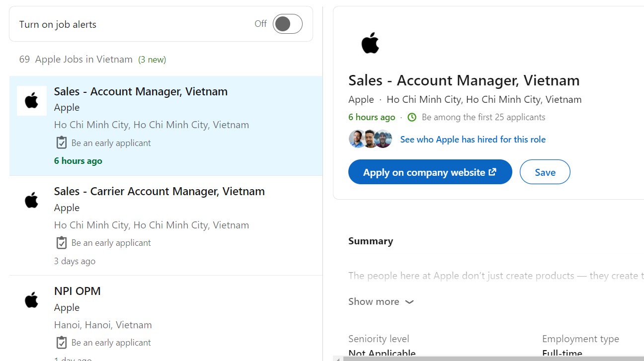Image resolution: width=644 pixels, height=361 pixels.
Task: Click the hired employees profile photos
Action: (x=370, y=139)
